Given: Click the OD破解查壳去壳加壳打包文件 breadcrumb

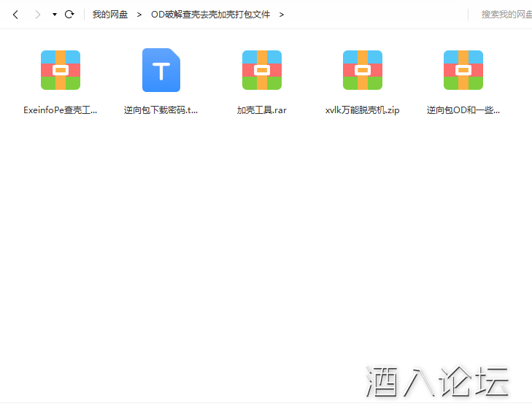Looking at the screenshot, I should [x=210, y=15].
